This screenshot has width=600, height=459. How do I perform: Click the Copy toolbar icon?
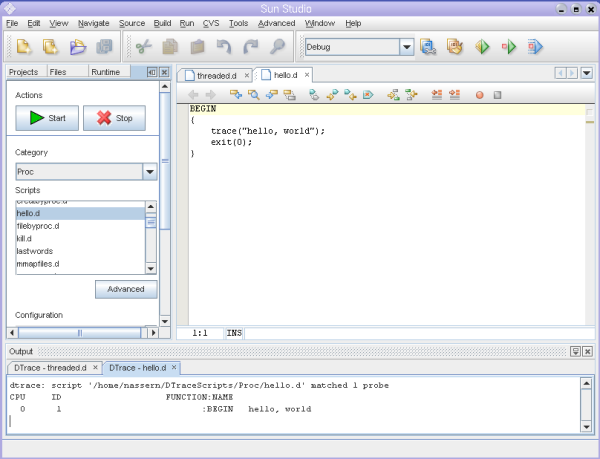(170, 47)
